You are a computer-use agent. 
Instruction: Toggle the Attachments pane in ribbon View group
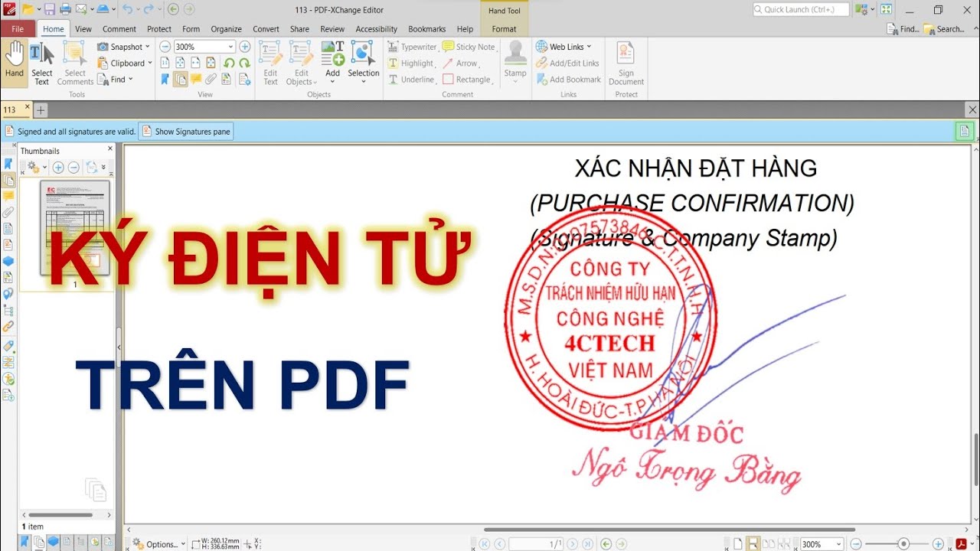pos(211,79)
